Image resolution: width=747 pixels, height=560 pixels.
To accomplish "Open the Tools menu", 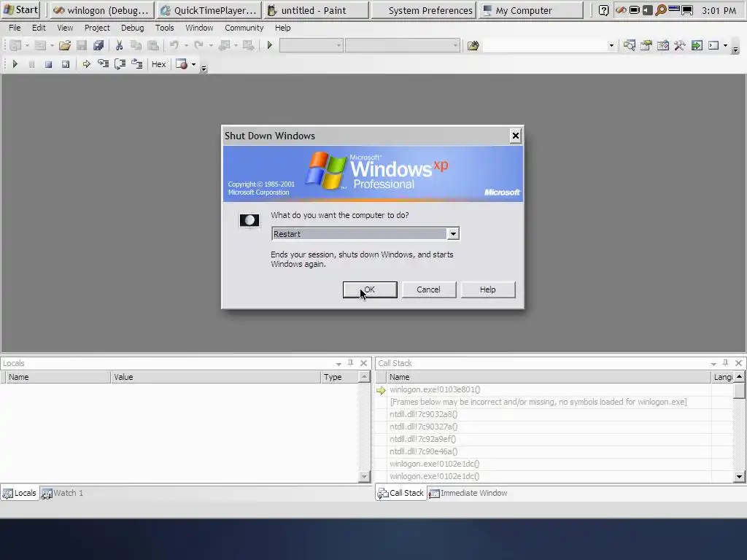I will [x=164, y=28].
